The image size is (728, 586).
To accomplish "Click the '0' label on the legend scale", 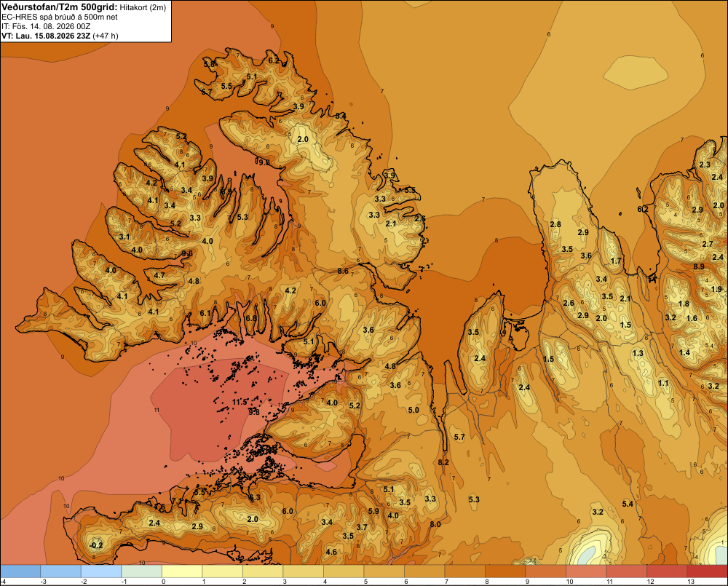I will coord(163,582).
